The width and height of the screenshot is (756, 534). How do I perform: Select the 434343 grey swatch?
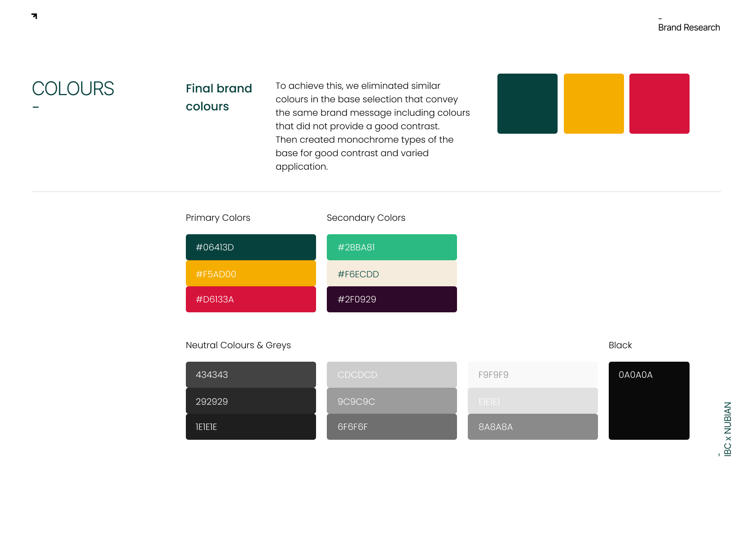(x=251, y=375)
